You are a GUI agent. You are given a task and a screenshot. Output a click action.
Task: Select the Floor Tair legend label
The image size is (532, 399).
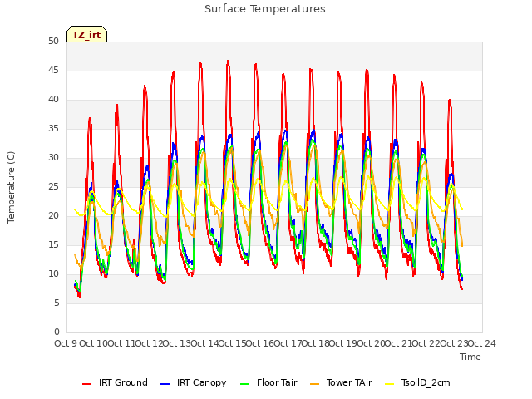[x=277, y=382]
